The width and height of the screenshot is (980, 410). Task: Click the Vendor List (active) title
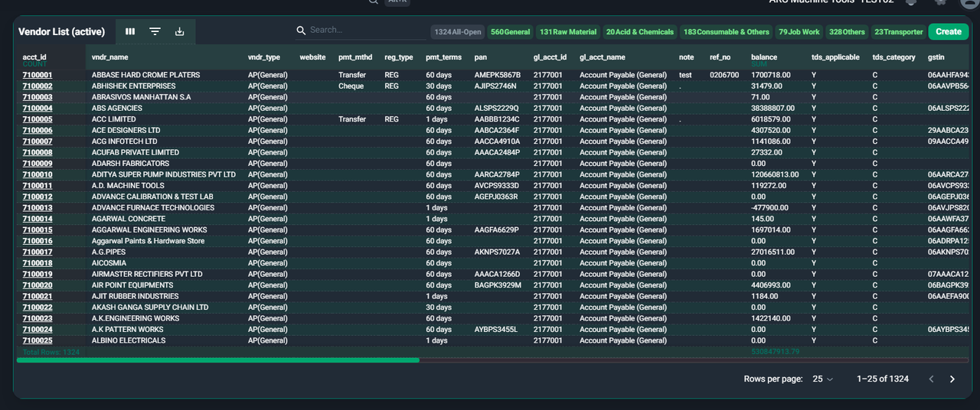coord(61,31)
